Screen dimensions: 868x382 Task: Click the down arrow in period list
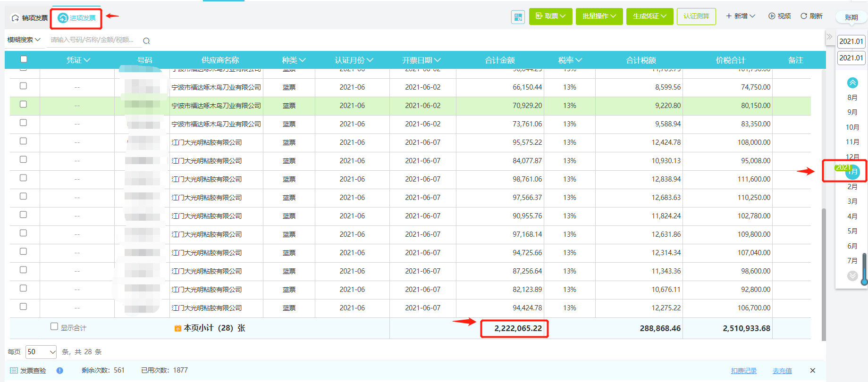(852, 276)
